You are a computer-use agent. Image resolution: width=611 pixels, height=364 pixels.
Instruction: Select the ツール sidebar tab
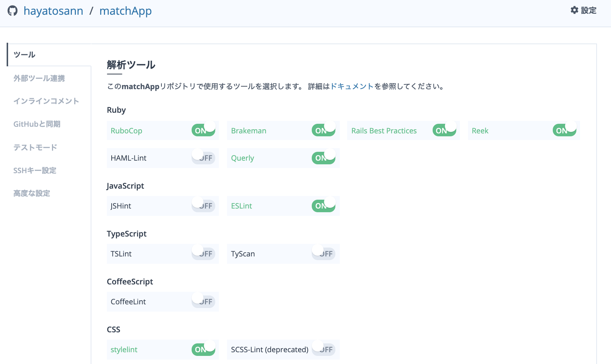click(49, 55)
